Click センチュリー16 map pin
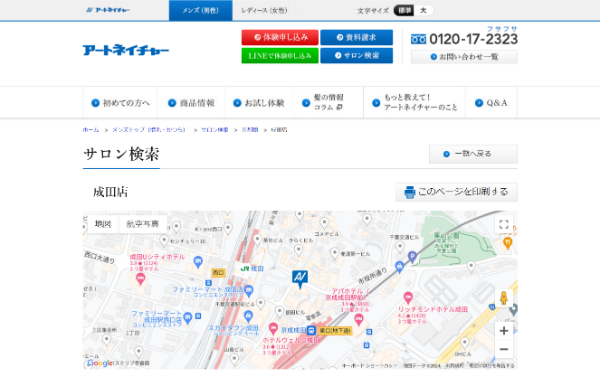The height and width of the screenshot is (377, 600). point(164,240)
